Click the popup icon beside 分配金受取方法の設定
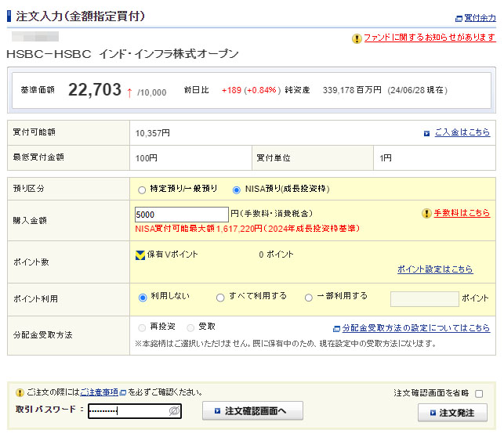The width and height of the screenshot is (504, 437). (x=335, y=329)
